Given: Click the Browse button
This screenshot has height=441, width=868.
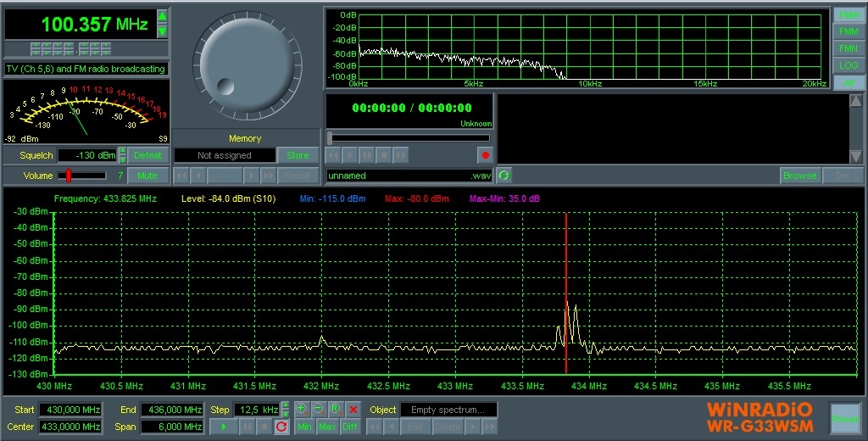Looking at the screenshot, I should [799, 176].
